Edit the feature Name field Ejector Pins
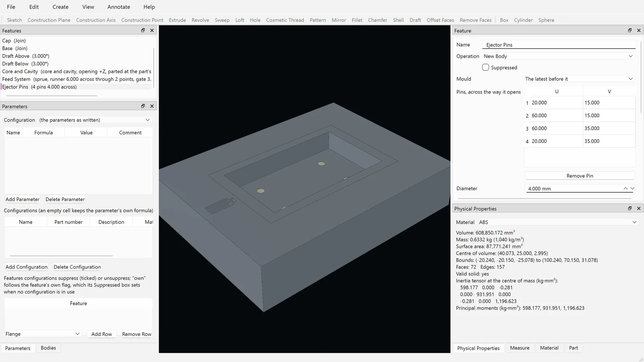This screenshot has width=644, height=362. click(x=559, y=45)
